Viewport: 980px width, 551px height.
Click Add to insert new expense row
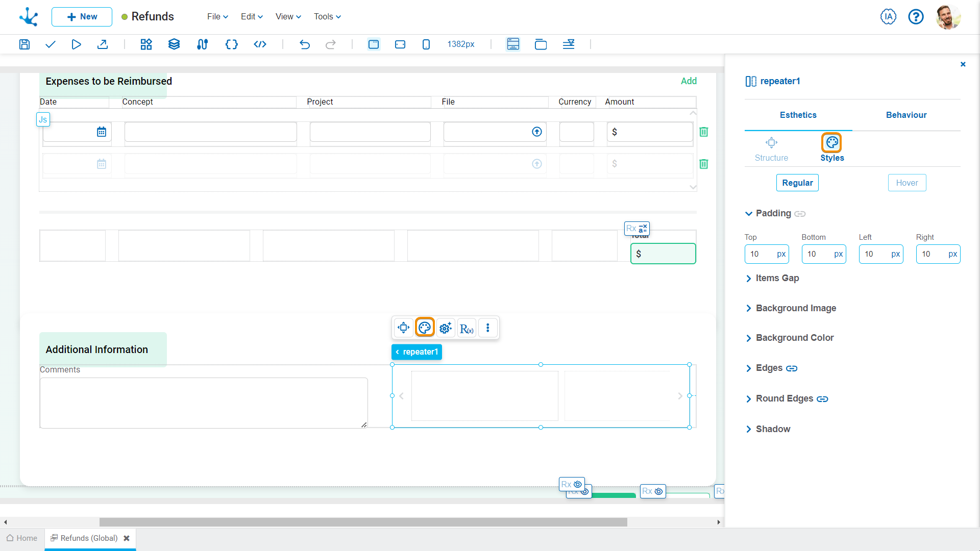[x=689, y=80]
